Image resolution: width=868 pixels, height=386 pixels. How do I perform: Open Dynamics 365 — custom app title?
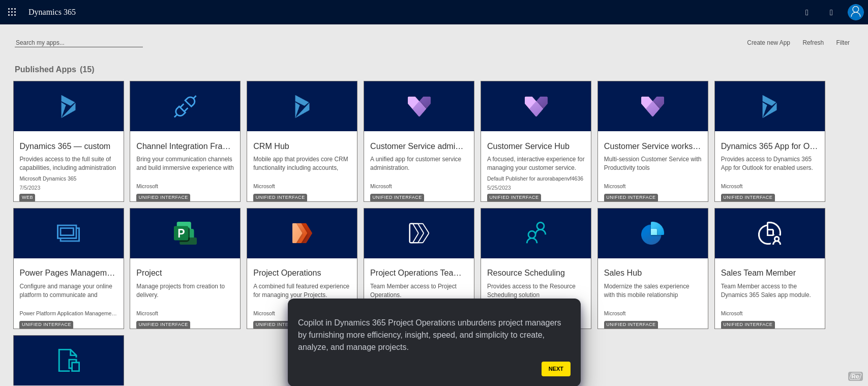tap(65, 146)
